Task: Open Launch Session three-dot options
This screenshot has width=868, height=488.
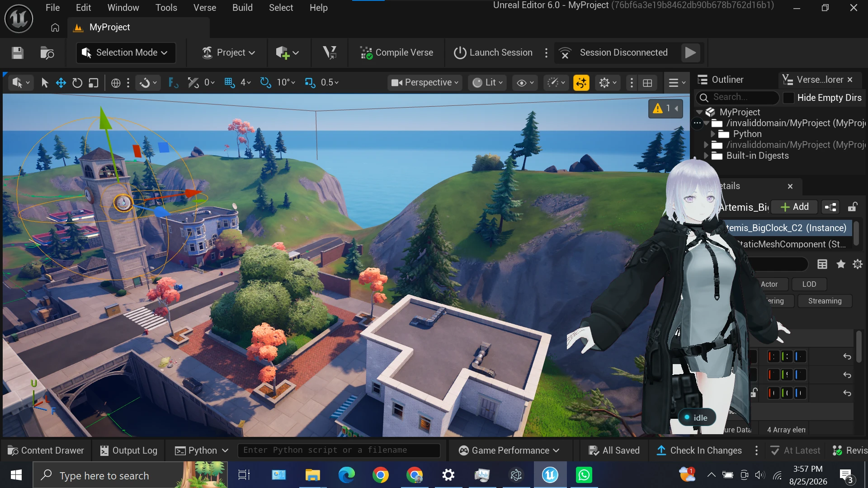Action: coord(546,53)
